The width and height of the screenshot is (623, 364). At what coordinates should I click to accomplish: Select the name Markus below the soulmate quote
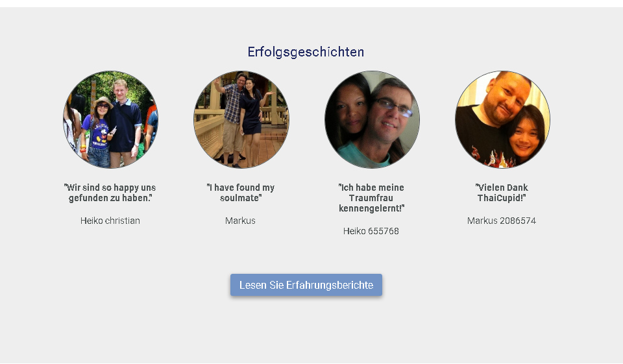[240, 221]
